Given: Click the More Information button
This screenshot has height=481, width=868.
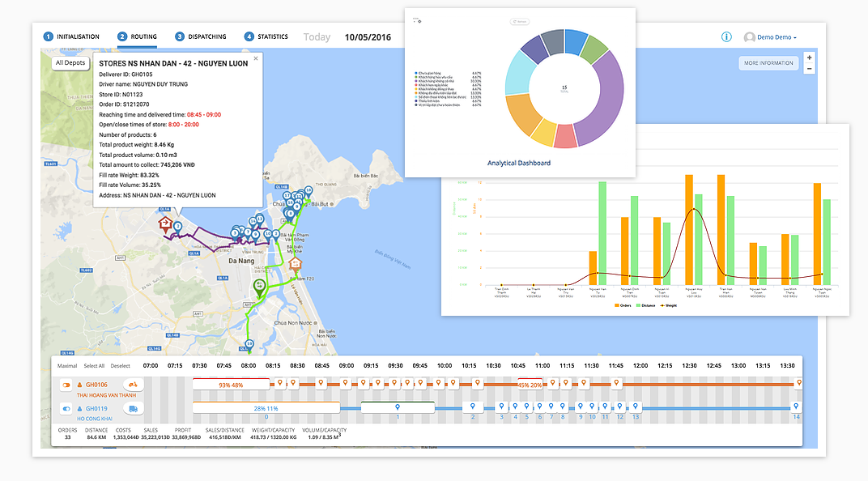Looking at the screenshot, I should [x=768, y=63].
